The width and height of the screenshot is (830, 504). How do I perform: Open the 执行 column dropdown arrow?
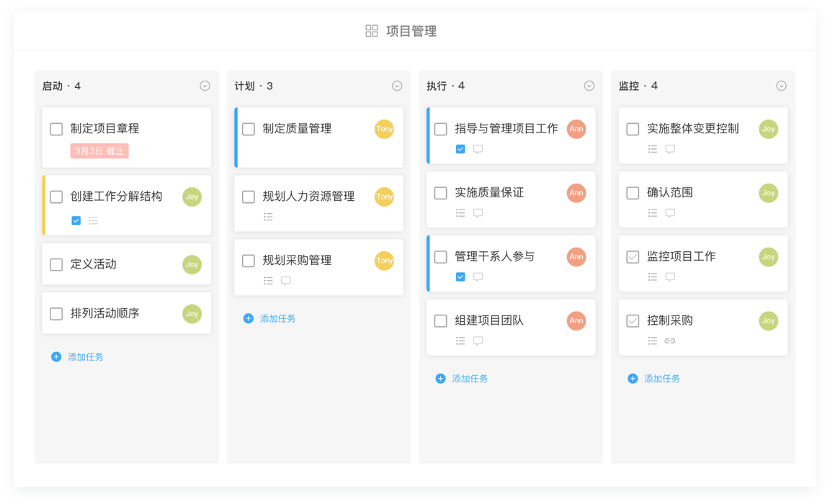coord(589,86)
